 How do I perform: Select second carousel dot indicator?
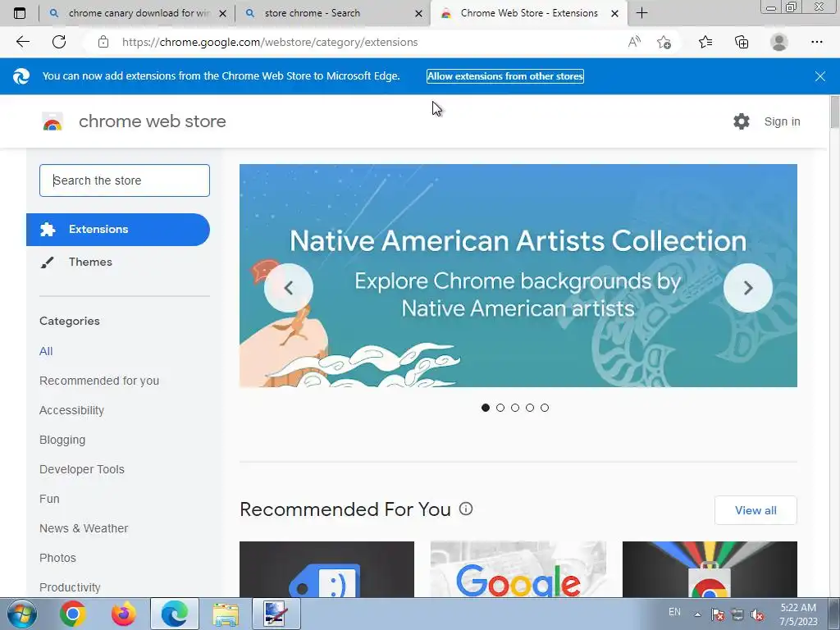tap(500, 408)
